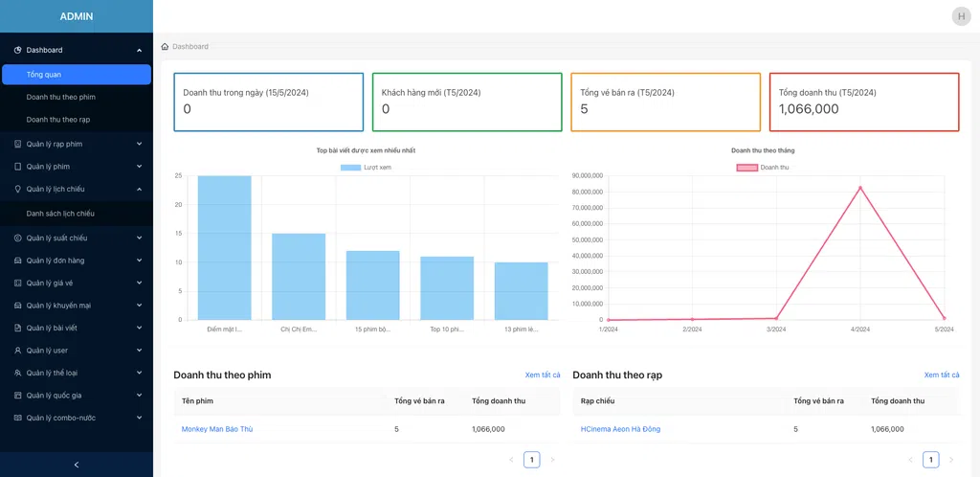980x477 pixels.
Task: Click the Quản lý đơn hàng car icon
Action: [17, 261]
